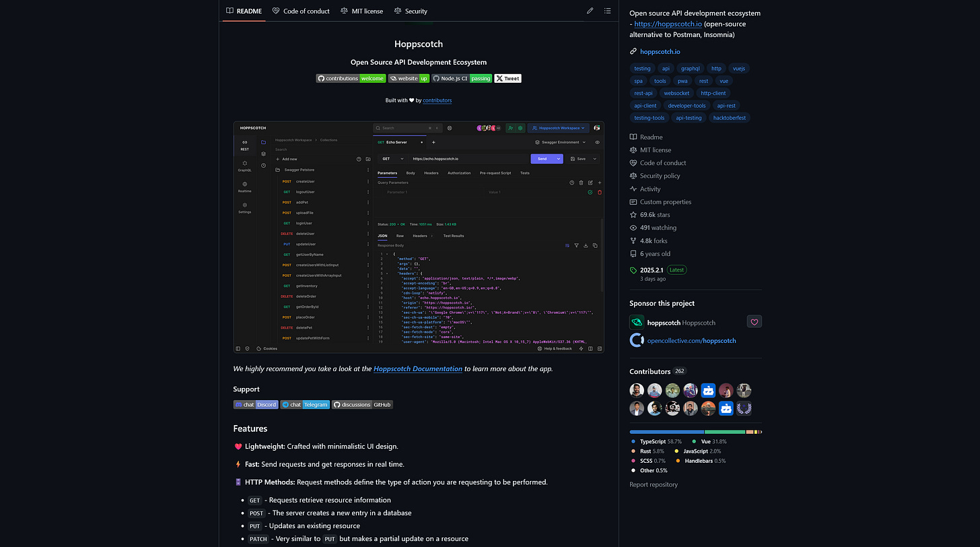
Task: Follow the contributors link under the title
Action: [438, 100]
